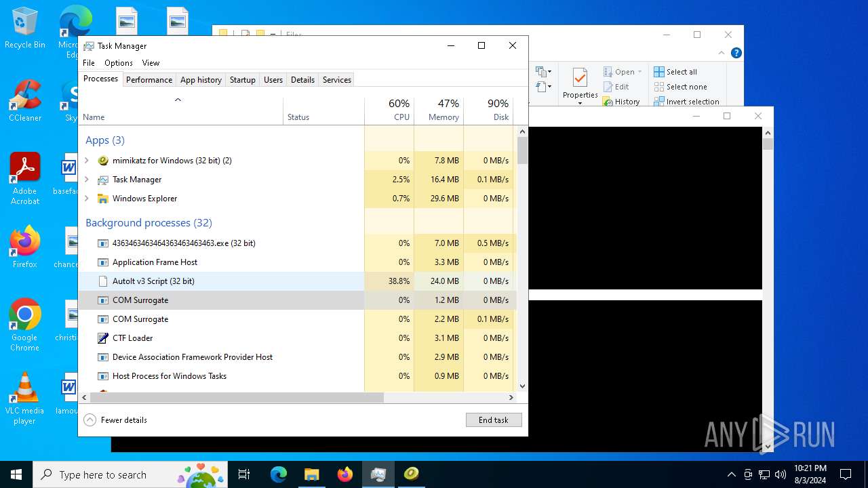Open the notification center icon

[x=846, y=474]
